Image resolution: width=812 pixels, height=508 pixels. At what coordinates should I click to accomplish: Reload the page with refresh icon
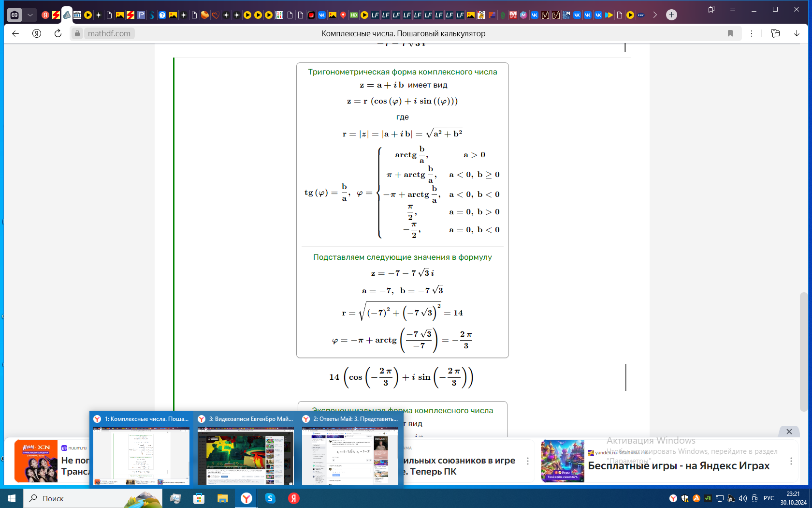[x=58, y=33]
